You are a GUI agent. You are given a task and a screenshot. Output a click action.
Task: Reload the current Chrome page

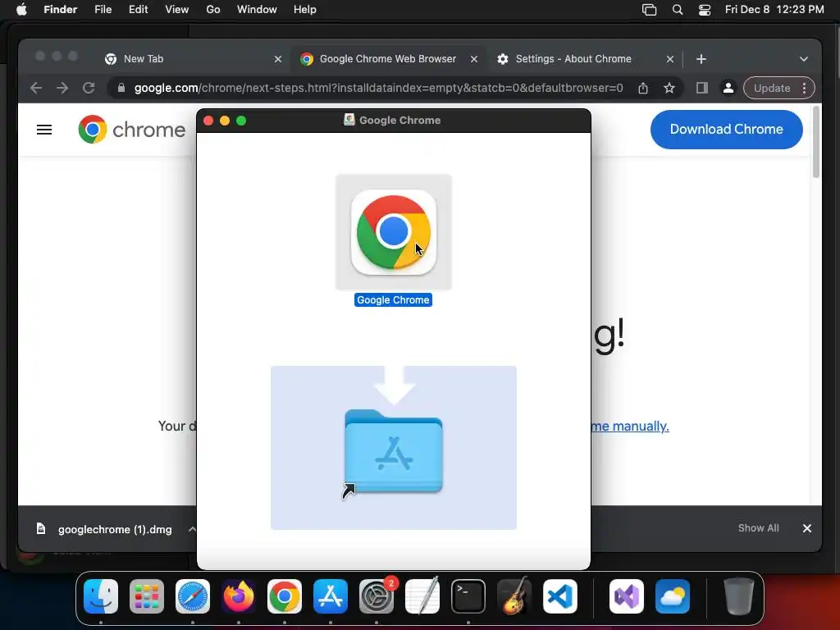(x=89, y=88)
